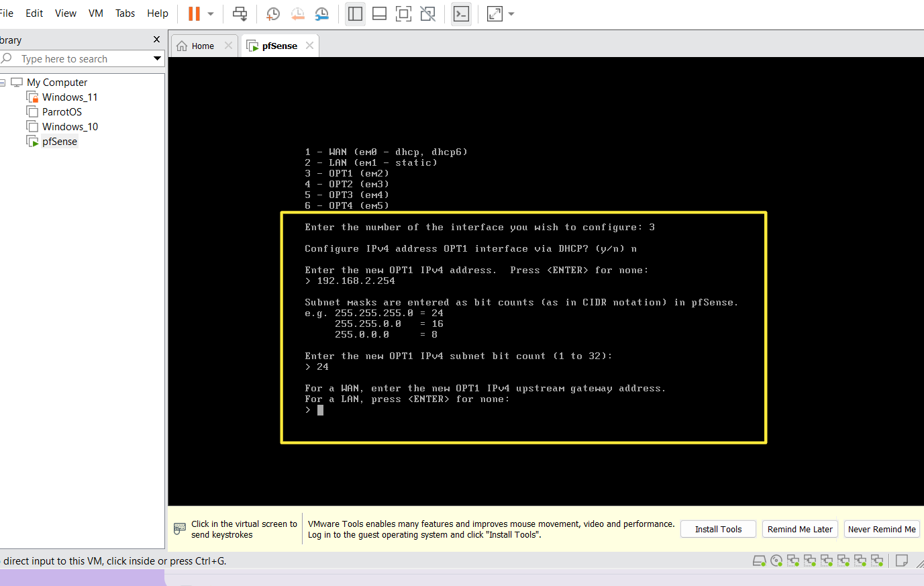924x586 pixels.
Task: Open the library search filter dropdown
Action: click(x=157, y=59)
